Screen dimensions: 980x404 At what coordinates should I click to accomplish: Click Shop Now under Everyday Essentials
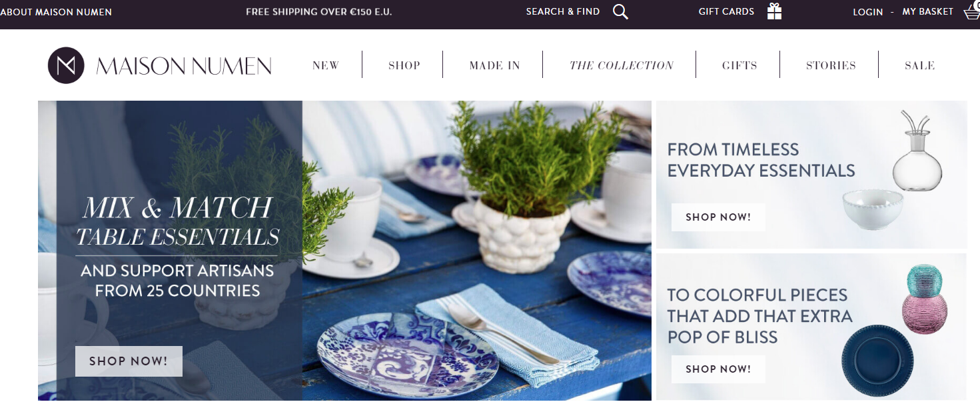pos(718,217)
